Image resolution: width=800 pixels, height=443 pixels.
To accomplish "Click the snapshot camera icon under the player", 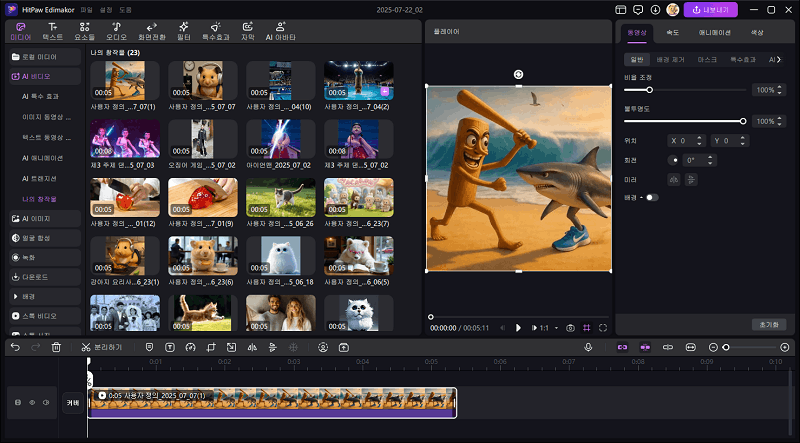I will tap(570, 328).
